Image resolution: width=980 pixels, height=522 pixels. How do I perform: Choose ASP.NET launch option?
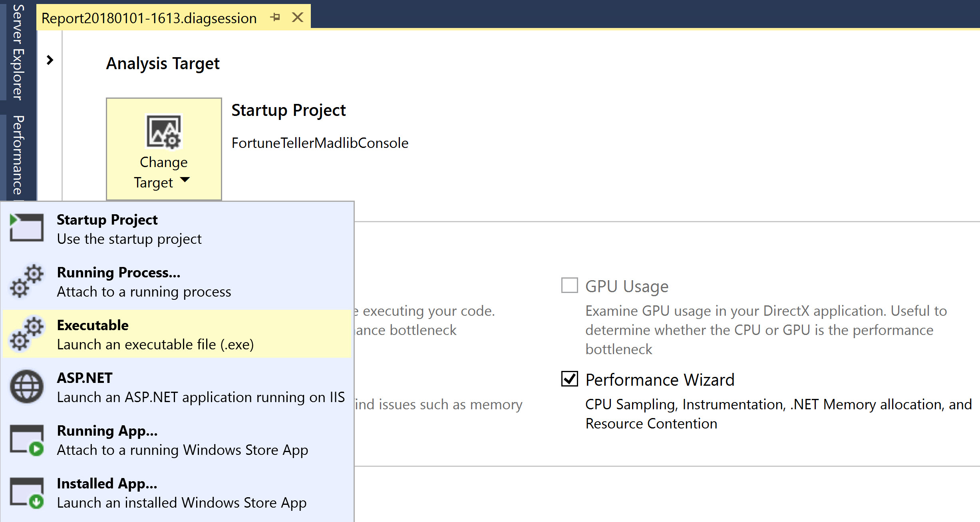(177, 387)
